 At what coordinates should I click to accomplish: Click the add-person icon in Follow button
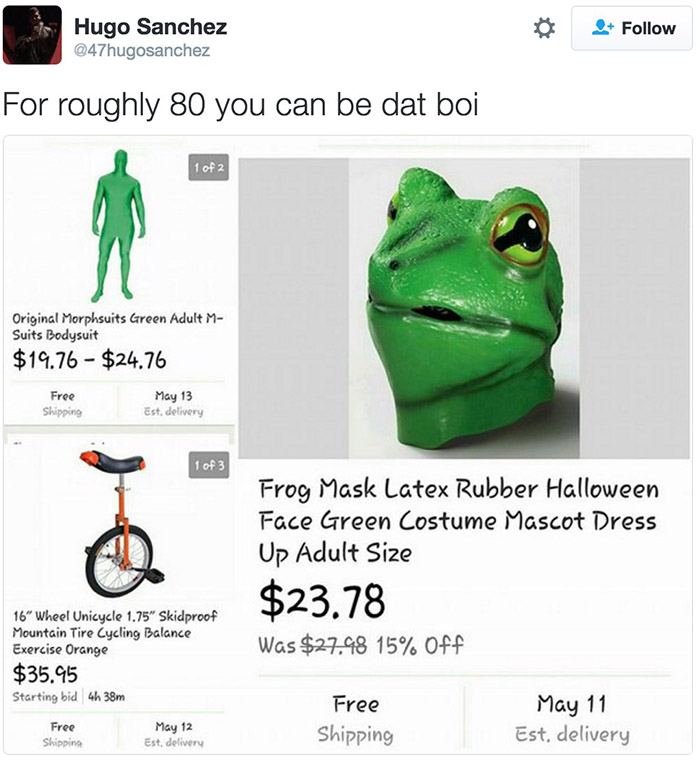[x=603, y=27]
